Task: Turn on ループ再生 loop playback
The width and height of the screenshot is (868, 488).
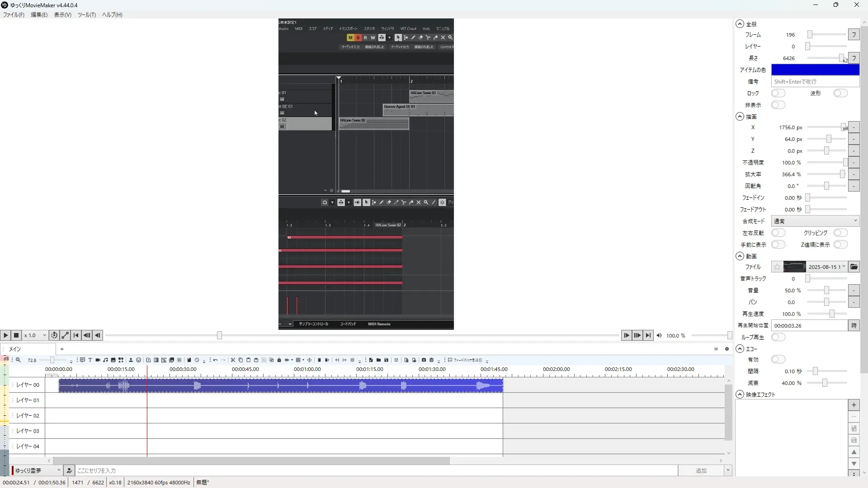Action: click(x=778, y=338)
